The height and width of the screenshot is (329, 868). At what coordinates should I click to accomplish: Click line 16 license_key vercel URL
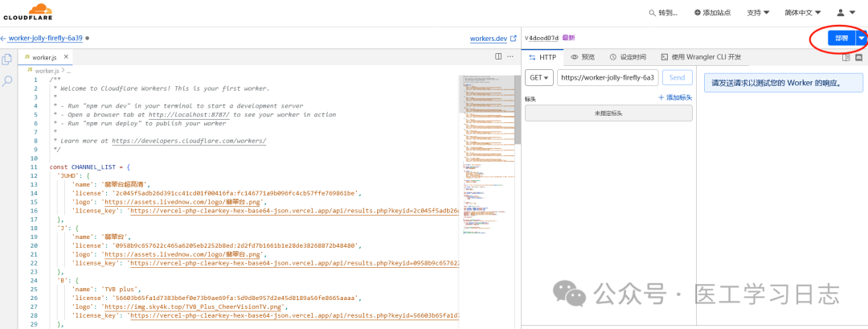(x=294, y=211)
